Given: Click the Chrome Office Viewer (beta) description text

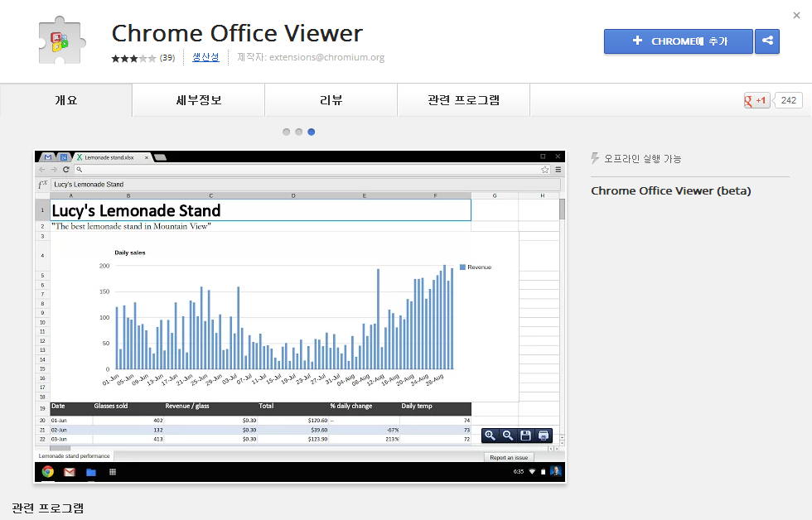Looking at the screenshot, I should pyautogui.click(x=670, y=191).
